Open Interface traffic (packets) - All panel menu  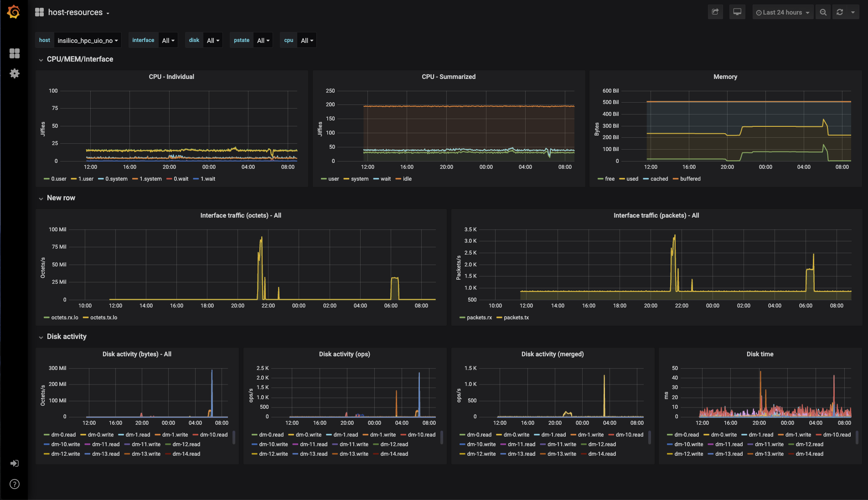pos(656,215)
